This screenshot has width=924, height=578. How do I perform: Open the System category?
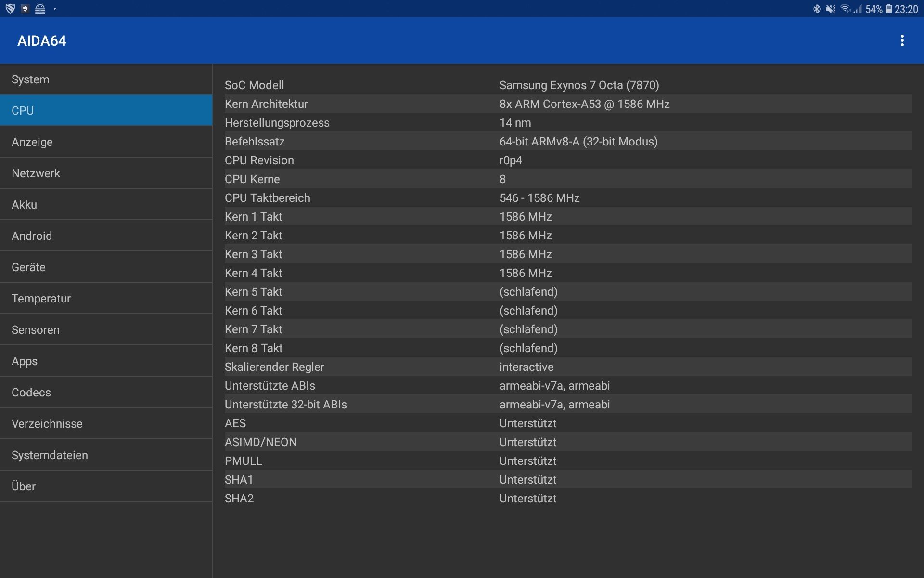tap(106, 79)
